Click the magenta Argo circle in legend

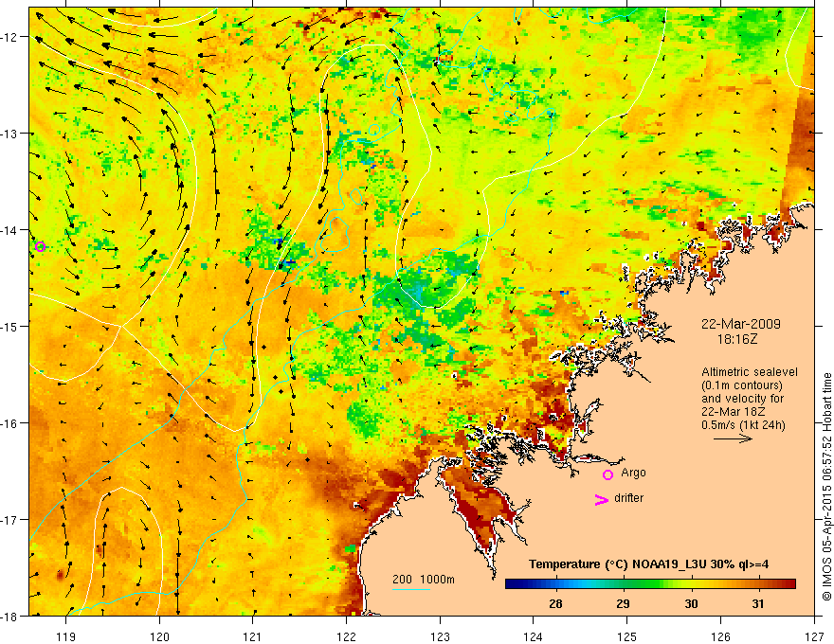click(x=607, y=474)
